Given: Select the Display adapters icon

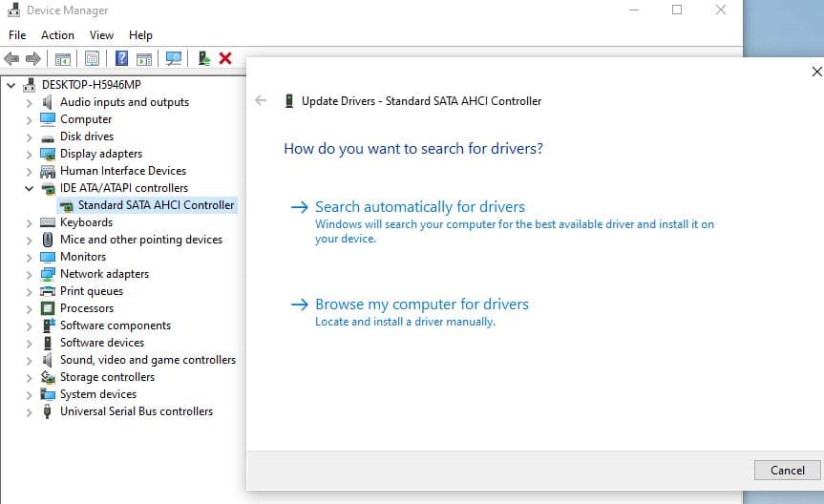Looking at the screenshot, I should click(x=48, y=154).
